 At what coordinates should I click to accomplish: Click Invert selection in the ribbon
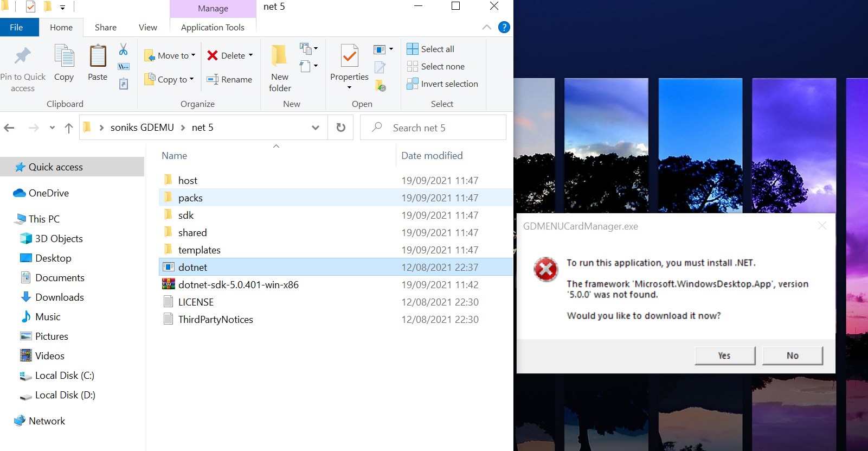[442, 84]
